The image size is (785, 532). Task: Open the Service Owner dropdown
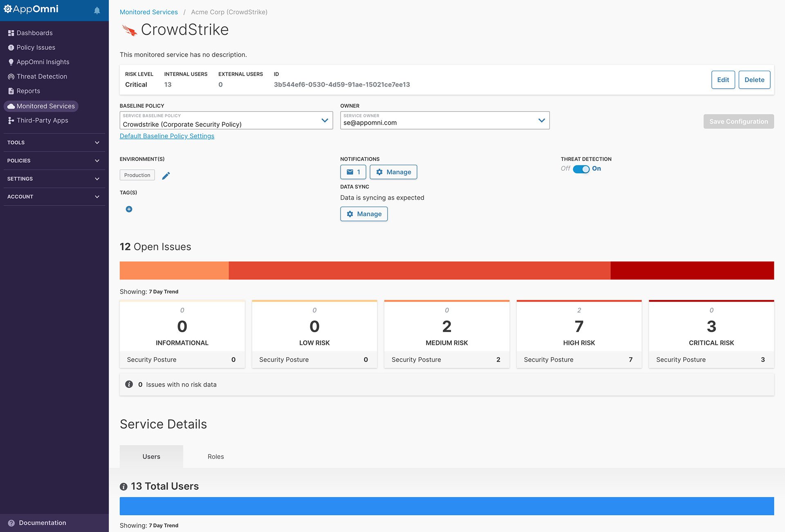(x=444, y=121)
